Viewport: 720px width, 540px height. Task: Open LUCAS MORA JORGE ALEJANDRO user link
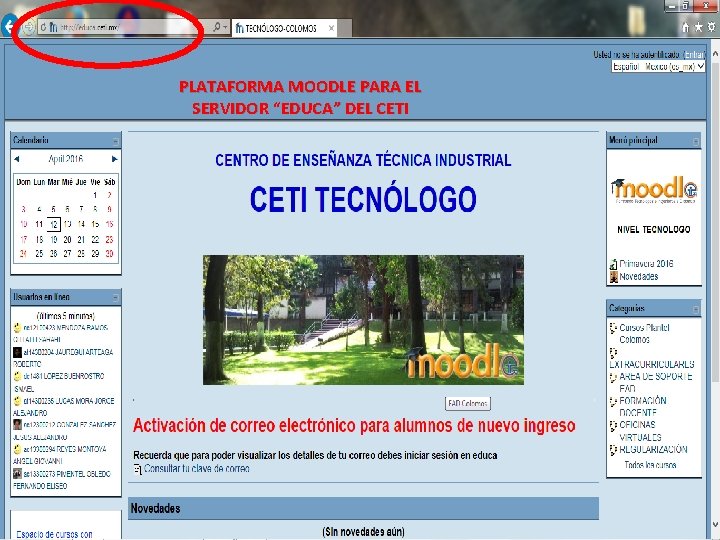click(64, 407)
